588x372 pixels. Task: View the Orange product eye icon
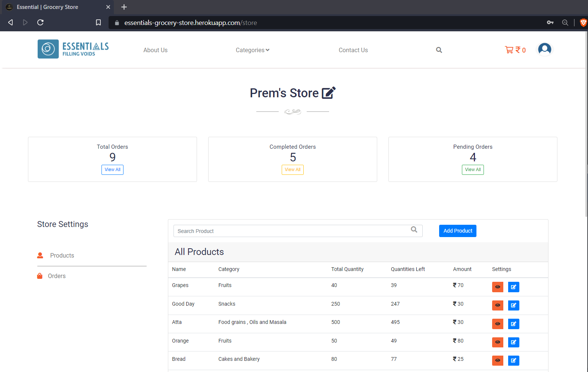click(x=498, y=342)
